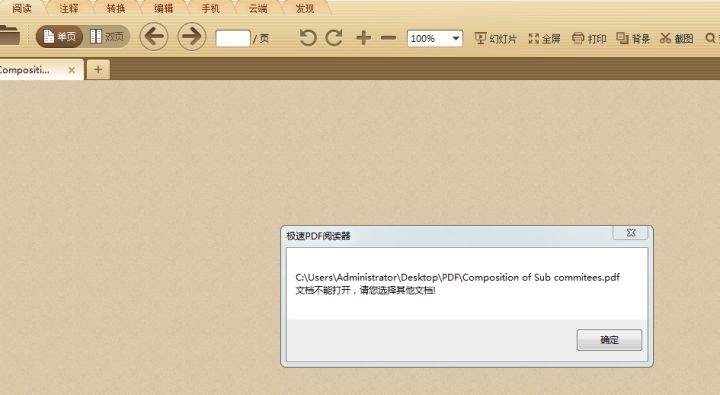Screen dimensions: 720x395
Task: Enter fullscreen mode (全屏)
Action: tap(545, 39)
